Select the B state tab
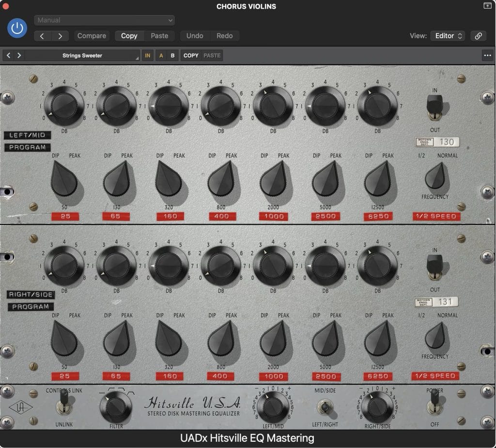 click(x=172, y=55)
